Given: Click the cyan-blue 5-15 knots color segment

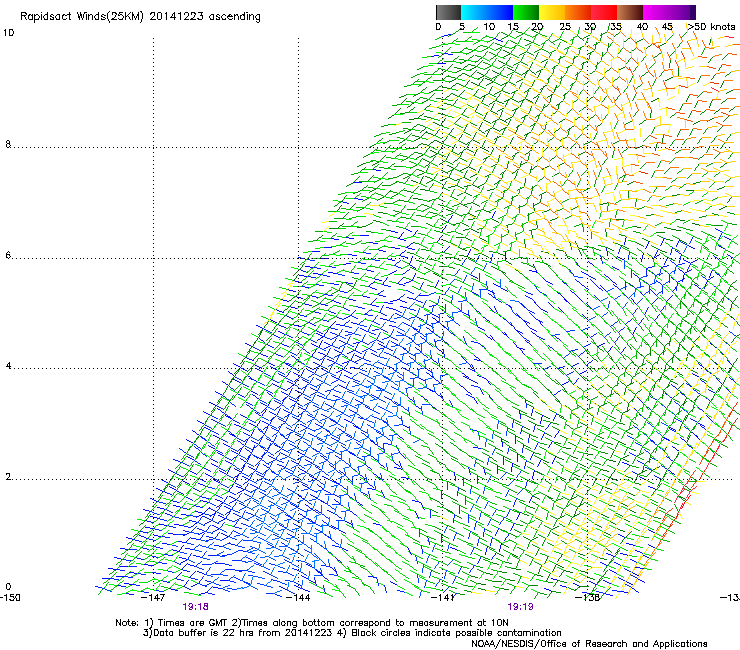Looking at the screenshot, I should [x=487, y=12].
